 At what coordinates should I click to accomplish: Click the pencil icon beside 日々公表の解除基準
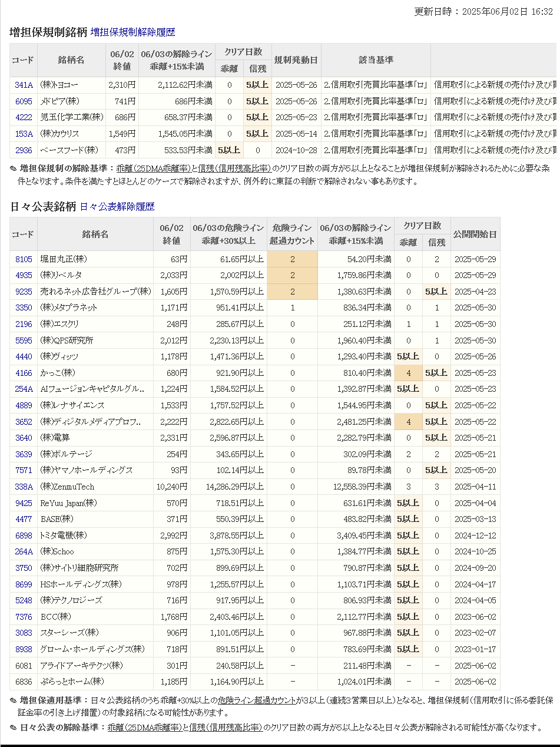pyautogui.click(x=14, y=728)
